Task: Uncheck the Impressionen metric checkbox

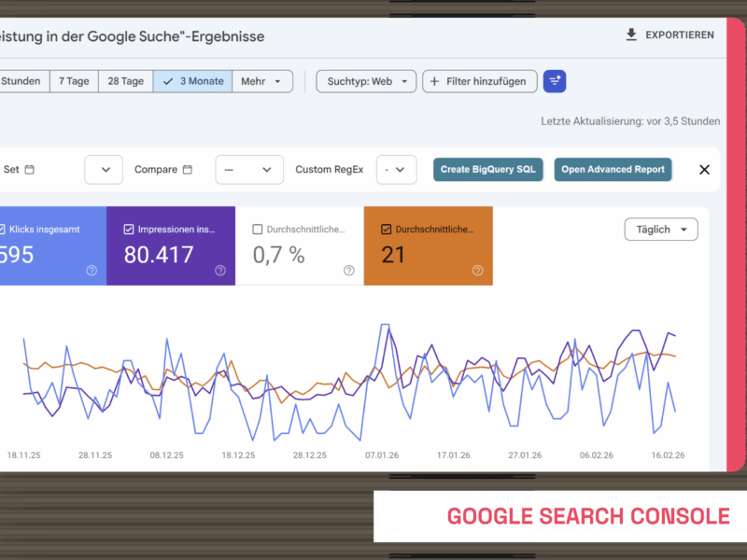Action: 128,228
